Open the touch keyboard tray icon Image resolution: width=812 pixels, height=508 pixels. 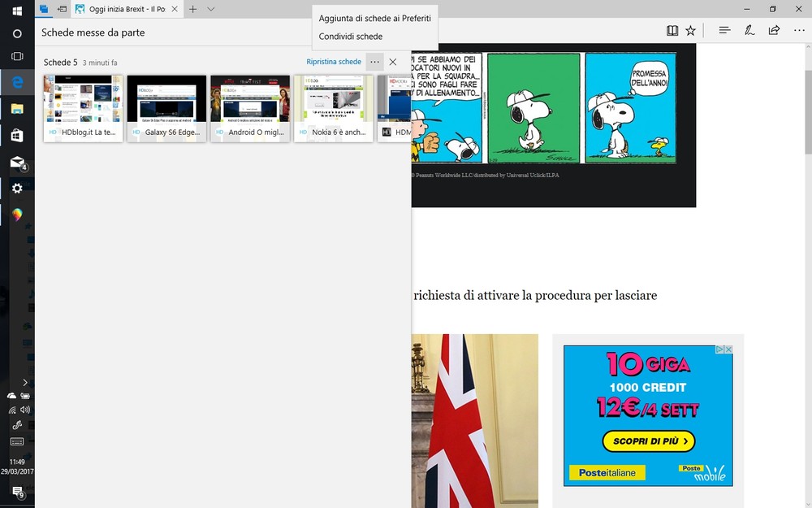tap(17, 441)
